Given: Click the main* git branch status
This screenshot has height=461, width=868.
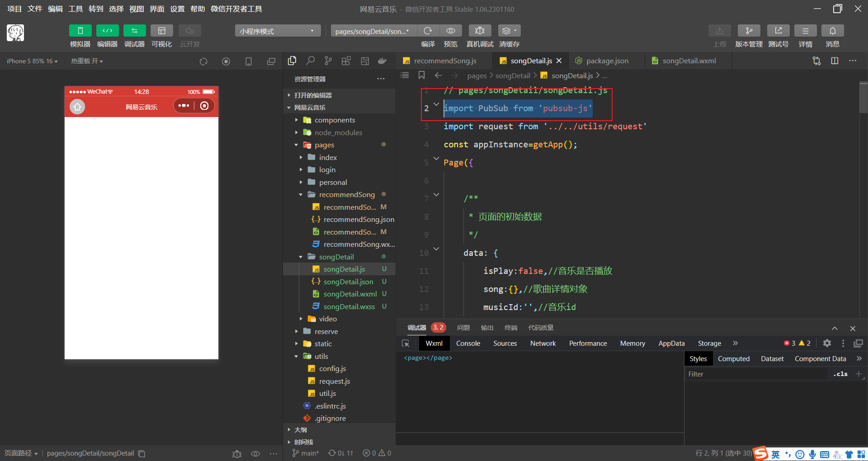Looking at the screenshot, I should (306, 453).
